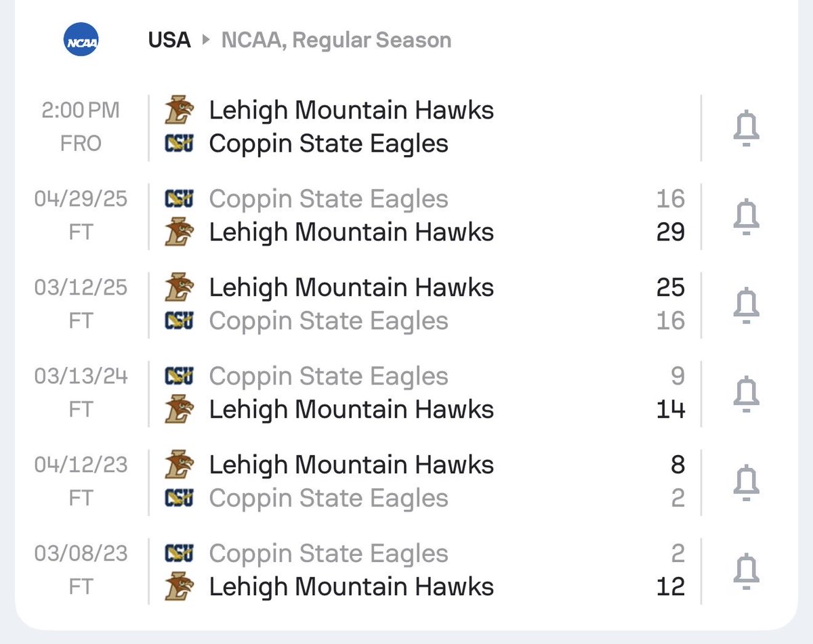Select Coppin State Eagles in upcoming 2:00 PM game

click(329, 144)
